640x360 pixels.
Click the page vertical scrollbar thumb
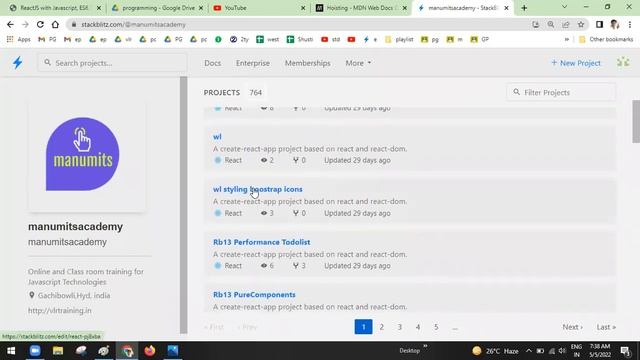636,121
